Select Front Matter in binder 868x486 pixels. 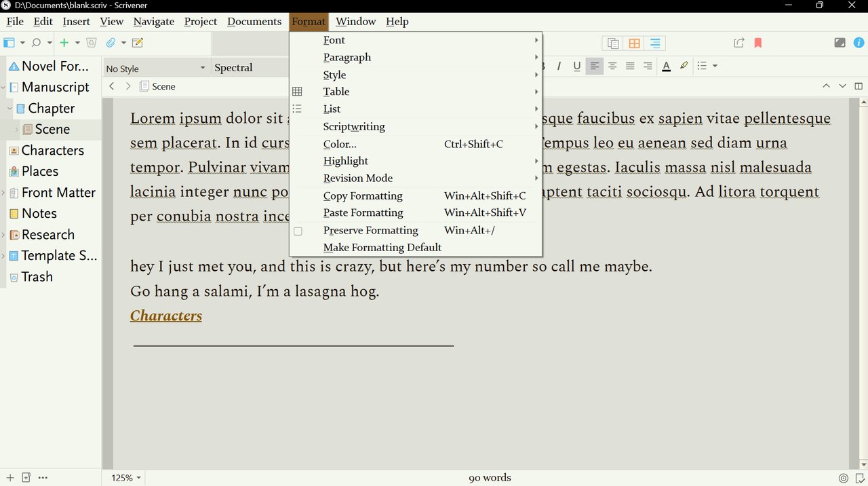coord(58,192)
